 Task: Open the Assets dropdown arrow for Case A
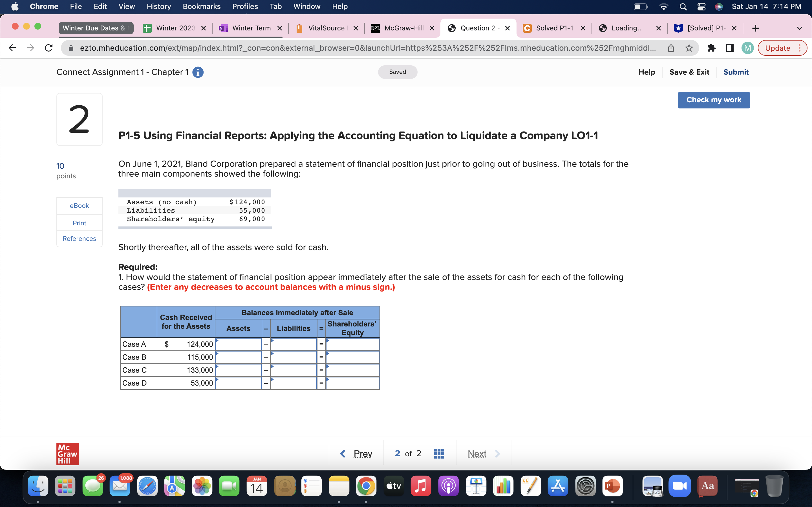pos(217,341)
